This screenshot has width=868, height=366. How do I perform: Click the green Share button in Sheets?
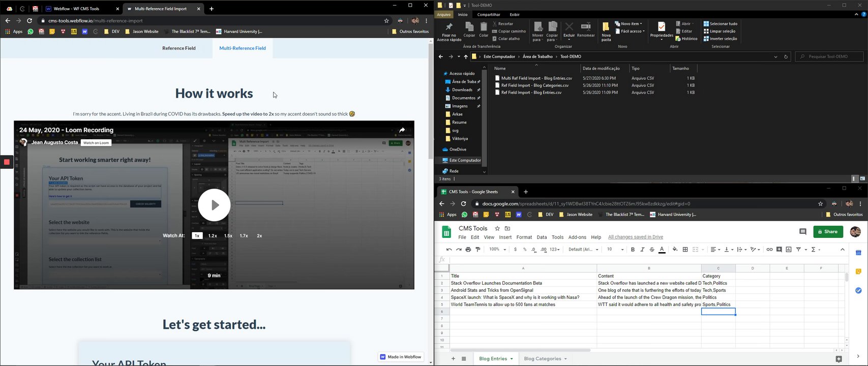click(x=828, y=232)
